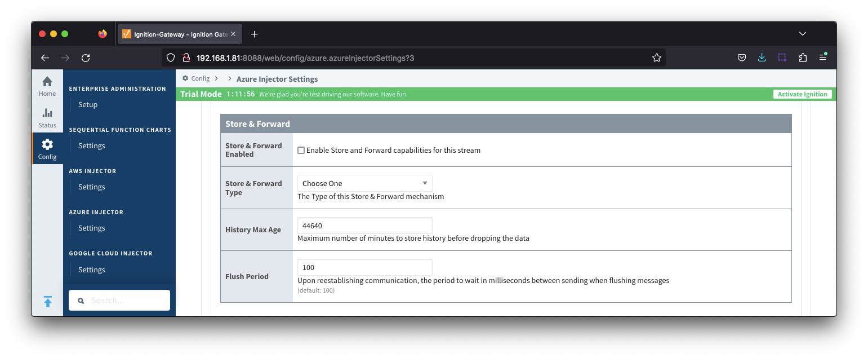Screen dimensions: 868x358
Task: Bookmark this page with star icon
Action: tap(656, 58)
